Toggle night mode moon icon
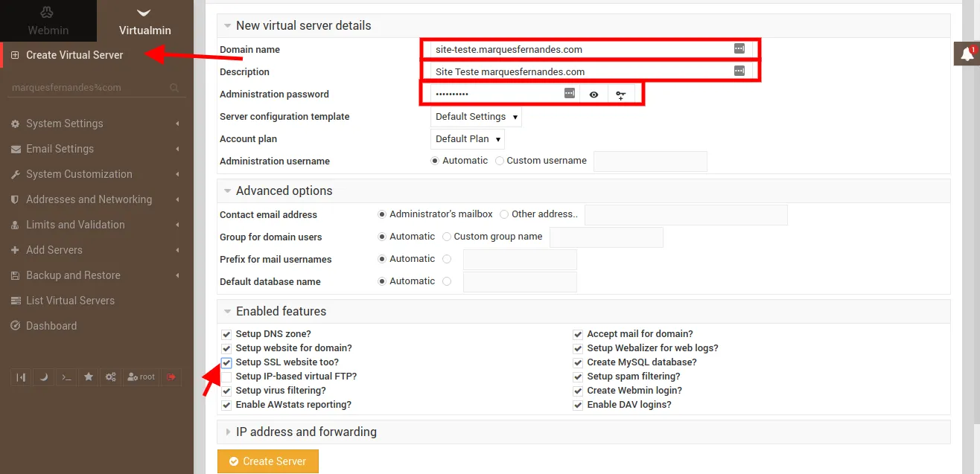Image resolution: width=980 pixels, height=474 pixels. [43, 377]
